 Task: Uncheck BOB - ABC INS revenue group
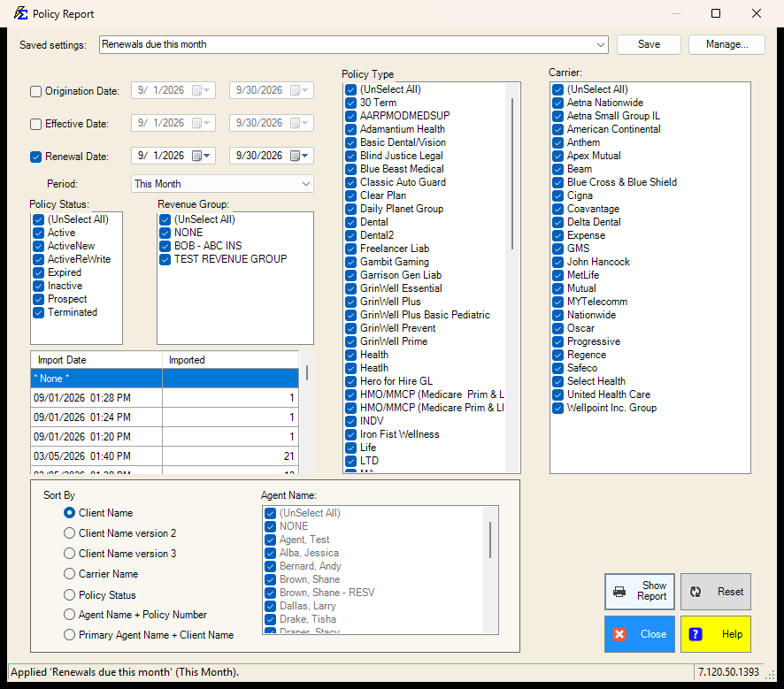click(165, 246)
